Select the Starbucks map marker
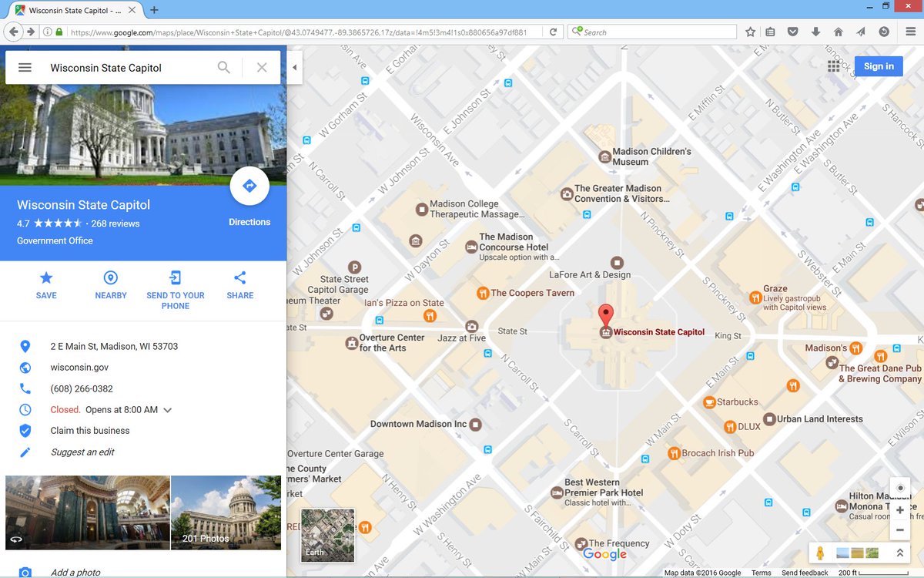 pyautogui.click(x=709, y=402)
